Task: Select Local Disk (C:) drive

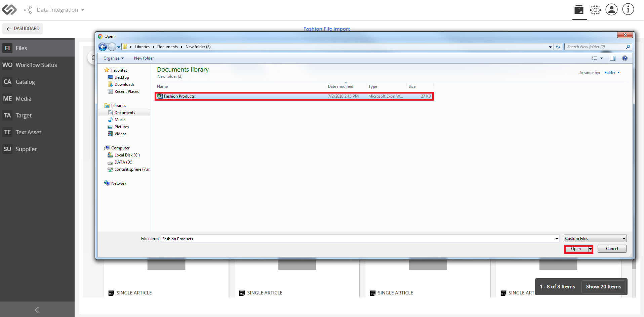Action: click(x=127, y=155)
